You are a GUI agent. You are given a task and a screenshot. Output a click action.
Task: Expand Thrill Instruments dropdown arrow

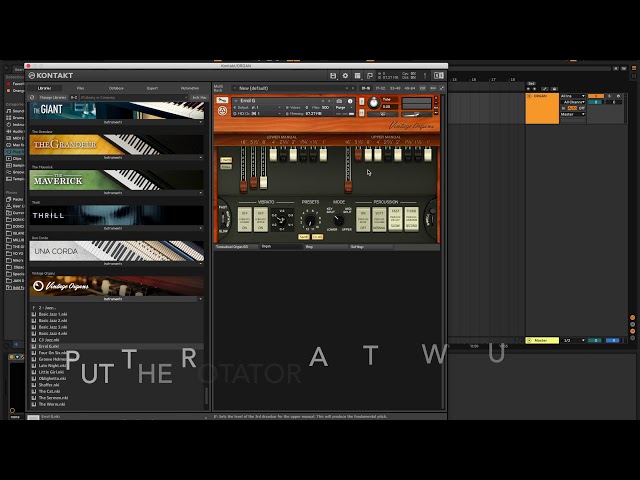point(200,228)
